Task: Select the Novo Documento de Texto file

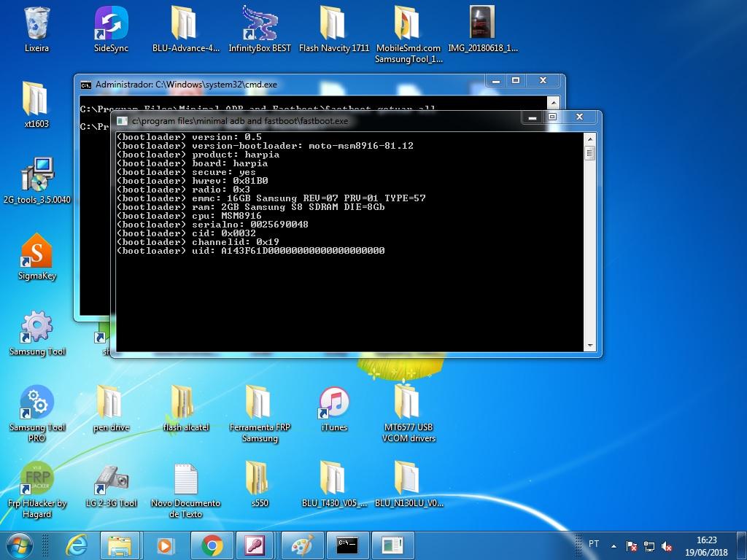Action: click(185, 489)
